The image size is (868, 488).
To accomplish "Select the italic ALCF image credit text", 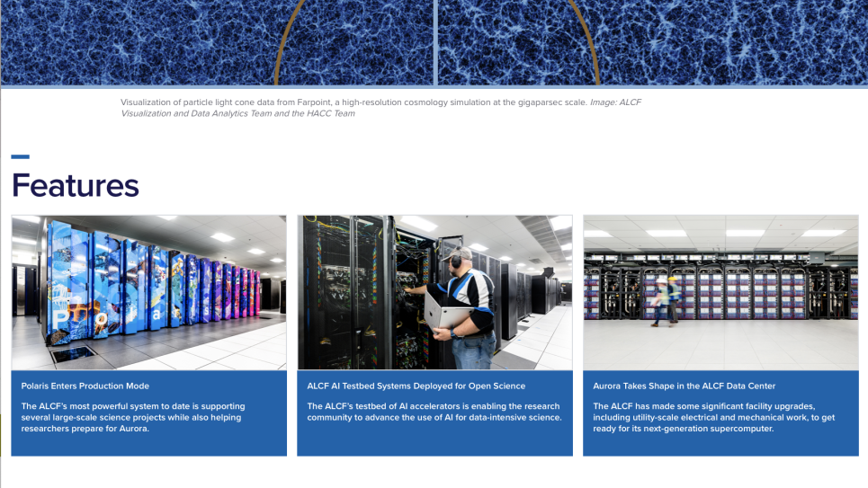I will coord(237,114).
